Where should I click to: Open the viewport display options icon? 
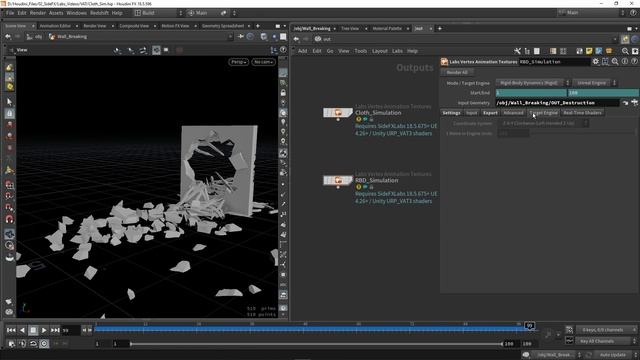click(x=283, y=308)
